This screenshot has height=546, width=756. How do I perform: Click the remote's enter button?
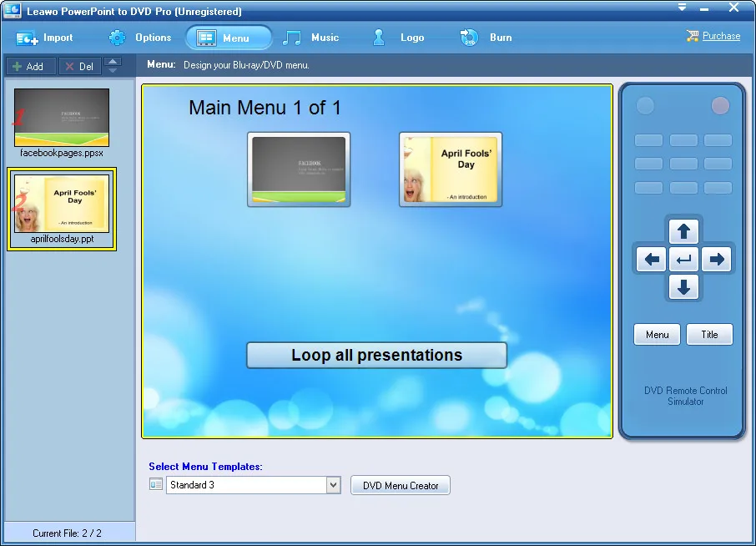(x=683, y=260)
